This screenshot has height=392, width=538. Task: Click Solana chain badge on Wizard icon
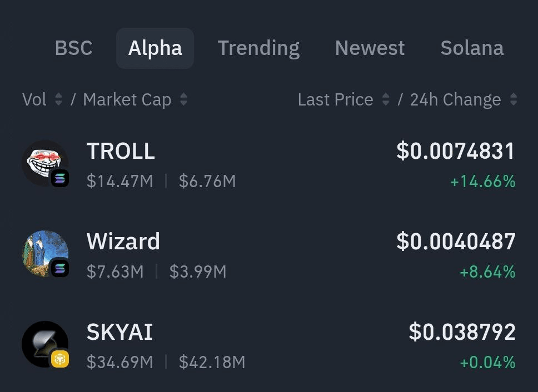tap(60, 269)
